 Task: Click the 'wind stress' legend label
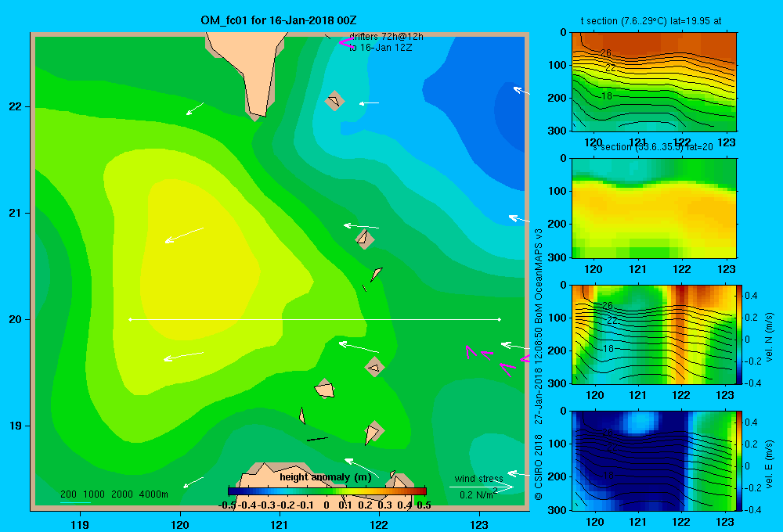(x=478, y=478)
